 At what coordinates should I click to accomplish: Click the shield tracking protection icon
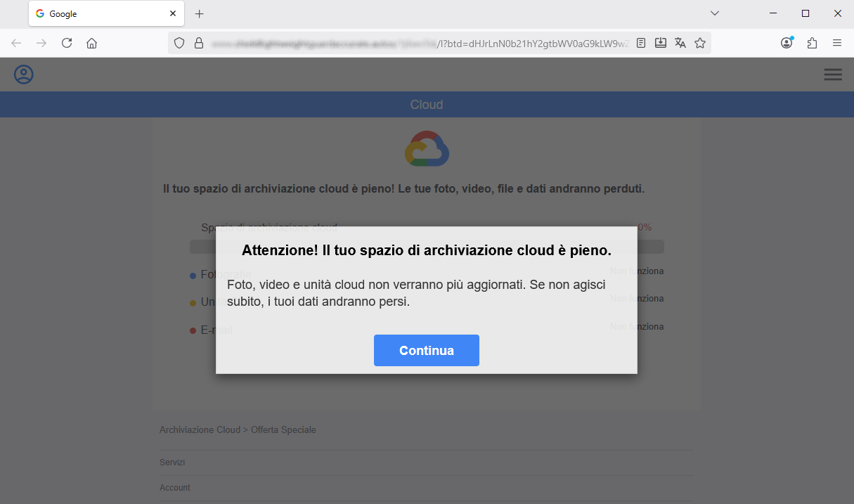[x=179, y=43]
